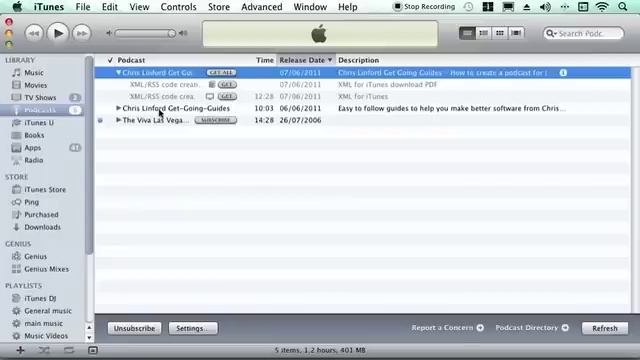Toggle repeat at bottom bar
640x360 pixels.
click(x=69, y=350)
